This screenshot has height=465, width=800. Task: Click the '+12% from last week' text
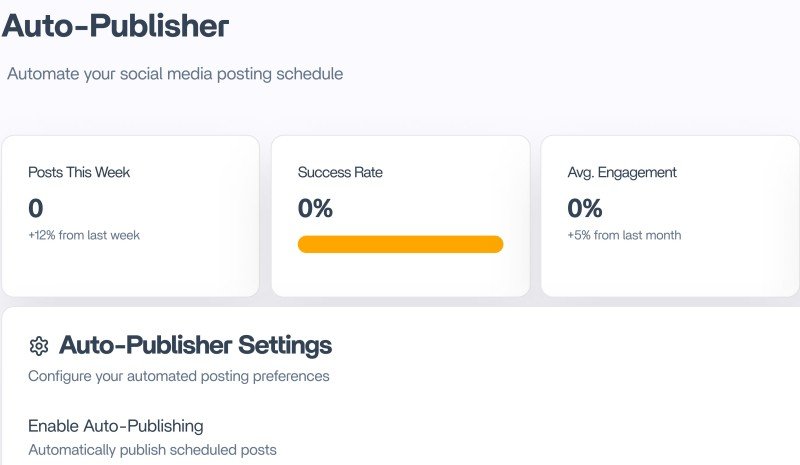tap(84, 235)
